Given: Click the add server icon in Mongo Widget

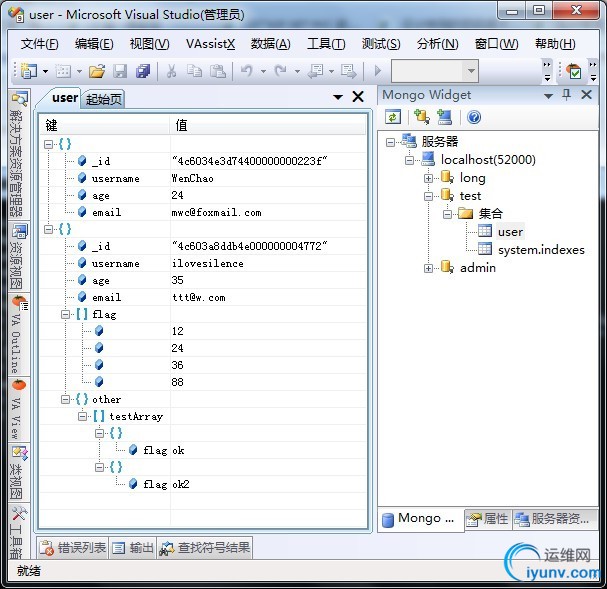Looking at the screenshot, I should [x=444, y=117].
